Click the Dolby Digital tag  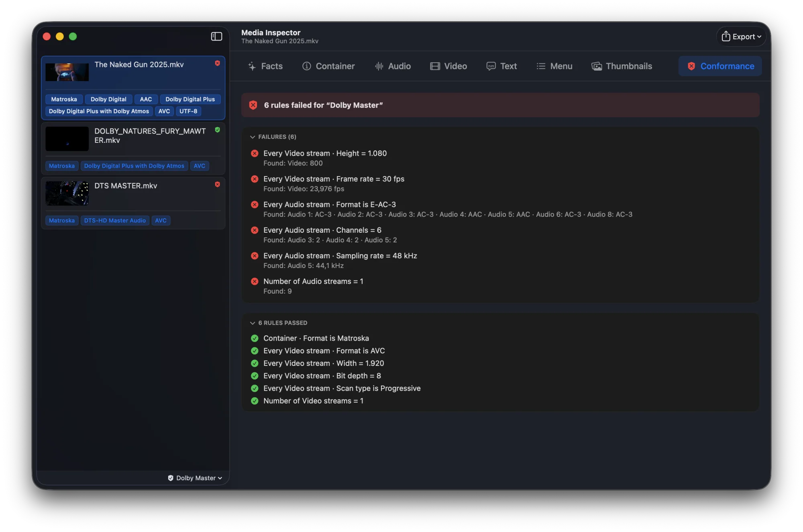(108, 99)
